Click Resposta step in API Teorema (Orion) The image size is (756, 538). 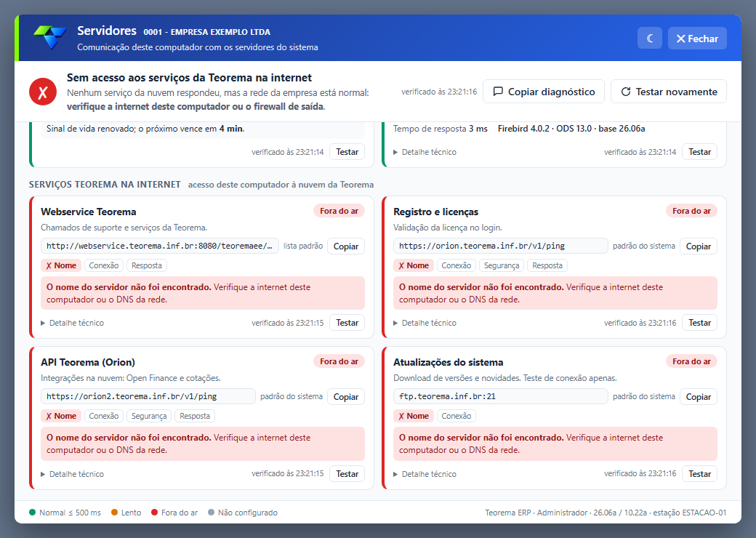coord(195,416)
